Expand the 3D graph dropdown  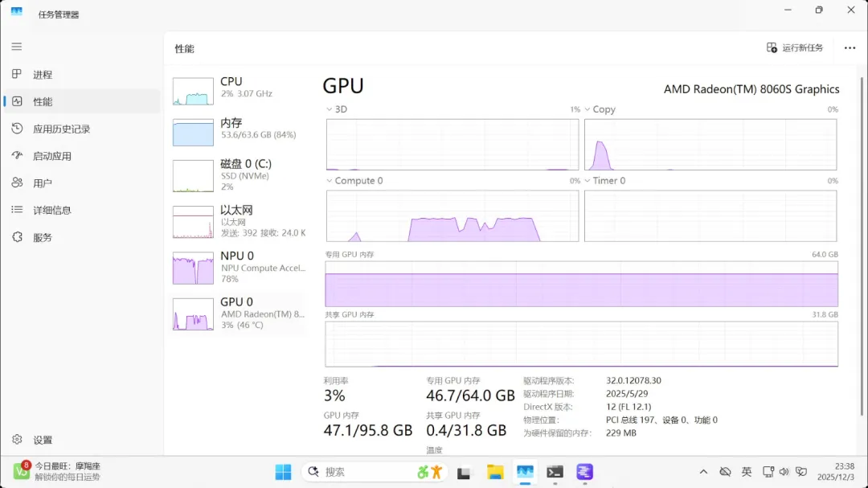coord(330,109)
